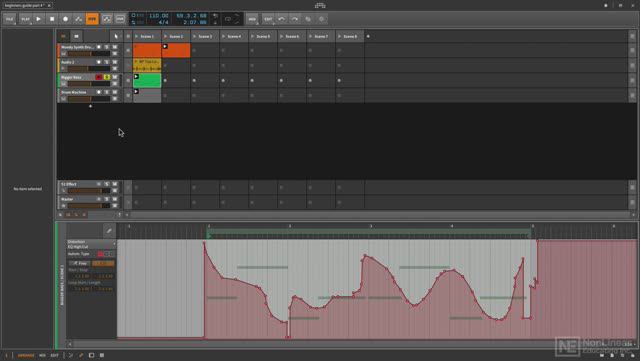This screenshot has height=361, width=640.
Task: Open the Distortion EQ High Cut parameter dropdown
Action: click(x=91, y=244)
